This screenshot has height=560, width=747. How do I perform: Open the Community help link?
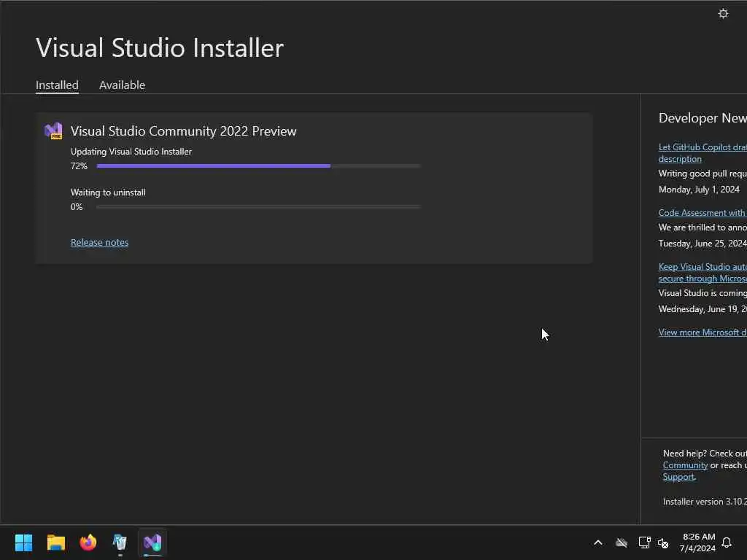pyautogui.click(x=685, y=465)
